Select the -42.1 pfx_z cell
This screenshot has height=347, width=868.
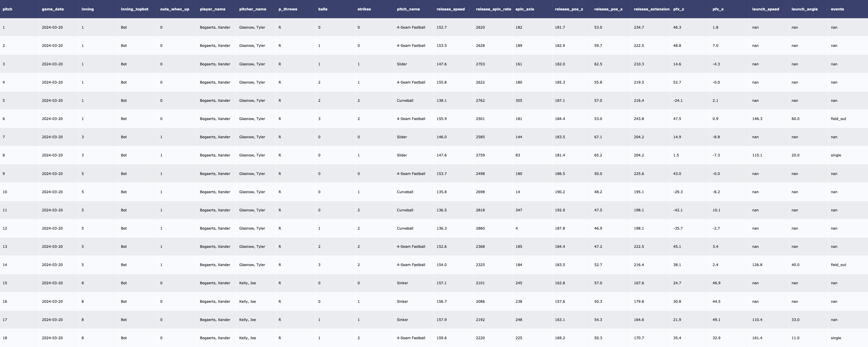(x=678, y=210)
